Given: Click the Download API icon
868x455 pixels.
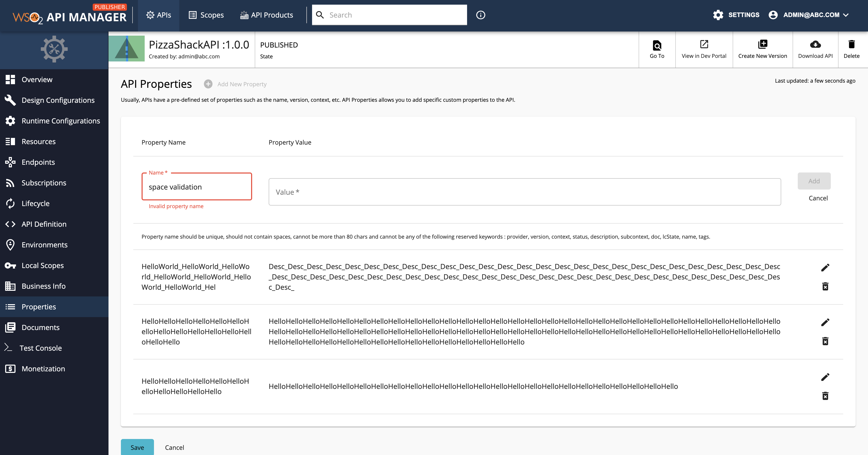Looking at the screenshot, I should click(x=815, y=45).
